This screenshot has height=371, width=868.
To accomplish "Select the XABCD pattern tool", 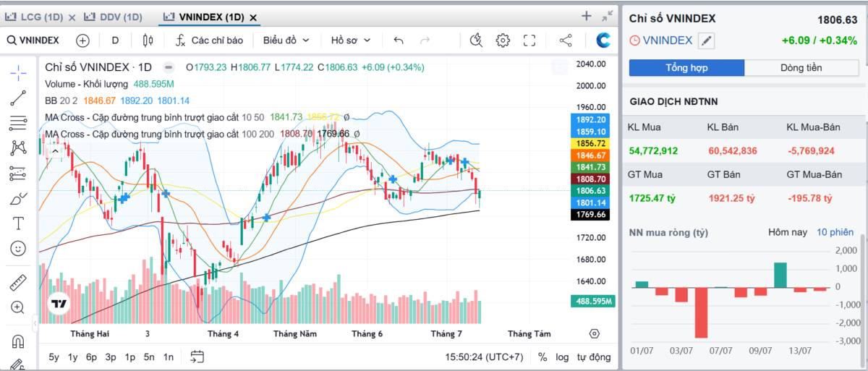I will point(18,148).
